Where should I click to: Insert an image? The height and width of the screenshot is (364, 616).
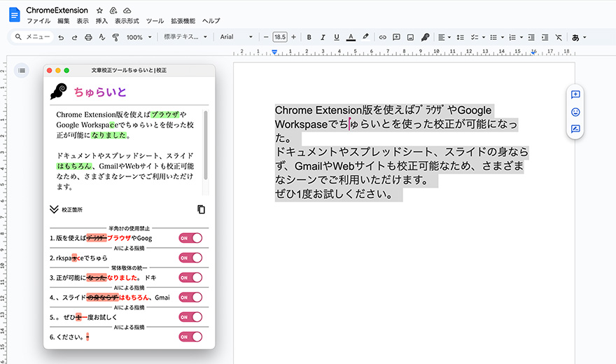pyautogui.click(x=410, y=37)
